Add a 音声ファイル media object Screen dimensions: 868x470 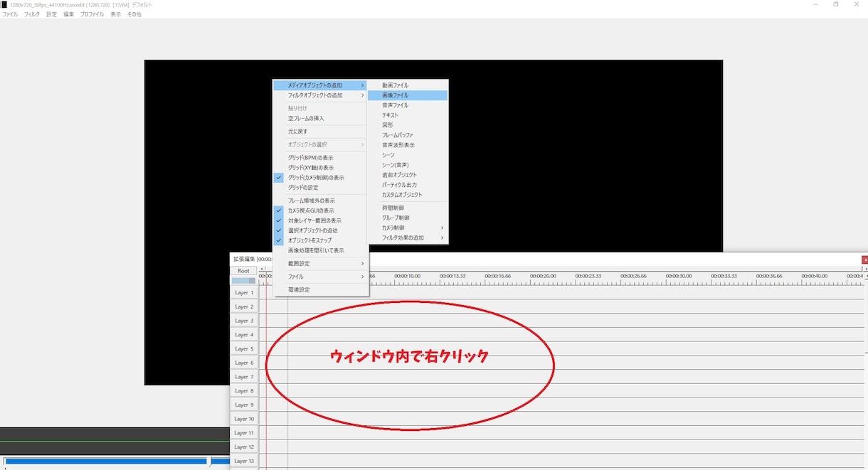click(x=407, y=105)
